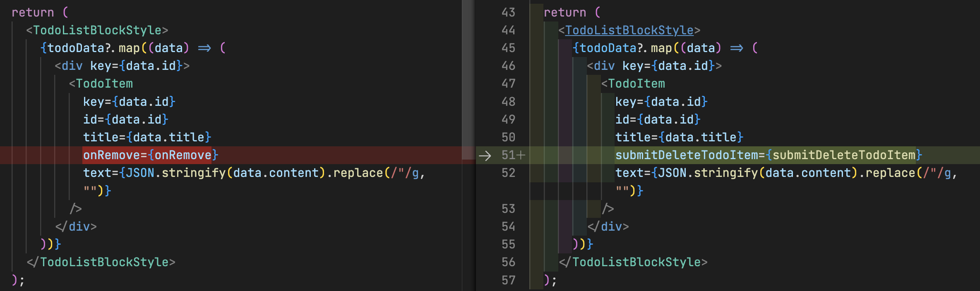Click closing '</TodoListBlockStyle>' on line 56
The height and width of the screenshot is (291, 980).
[x=633, y=262]
